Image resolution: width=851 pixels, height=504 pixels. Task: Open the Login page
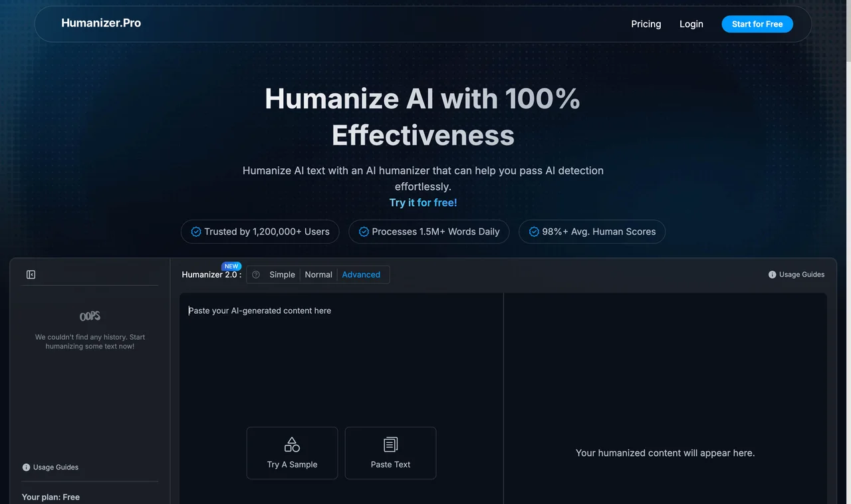click(691, 24)
